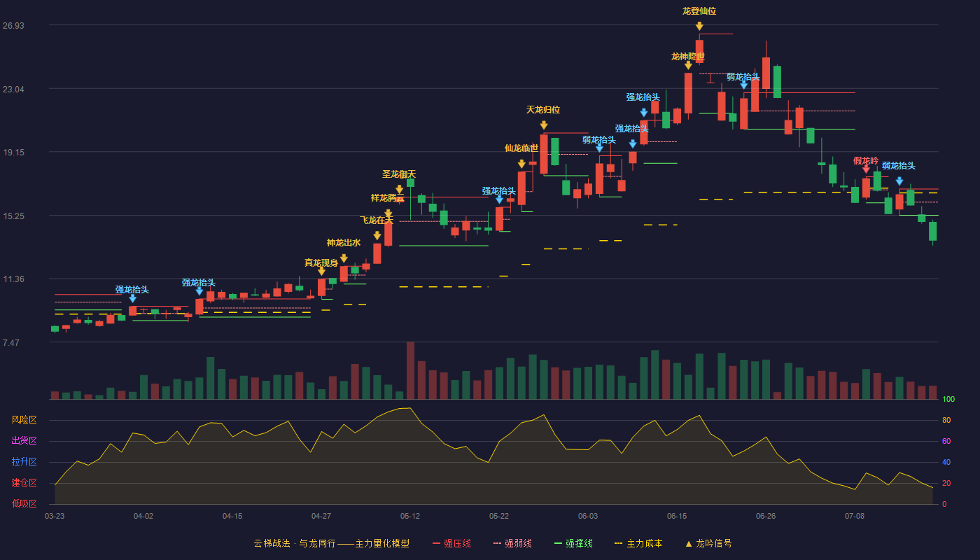Select the earliest 强龙抬头 marker in March
Viewport: 980px width, 560px height.
click(x=132, y=298)
